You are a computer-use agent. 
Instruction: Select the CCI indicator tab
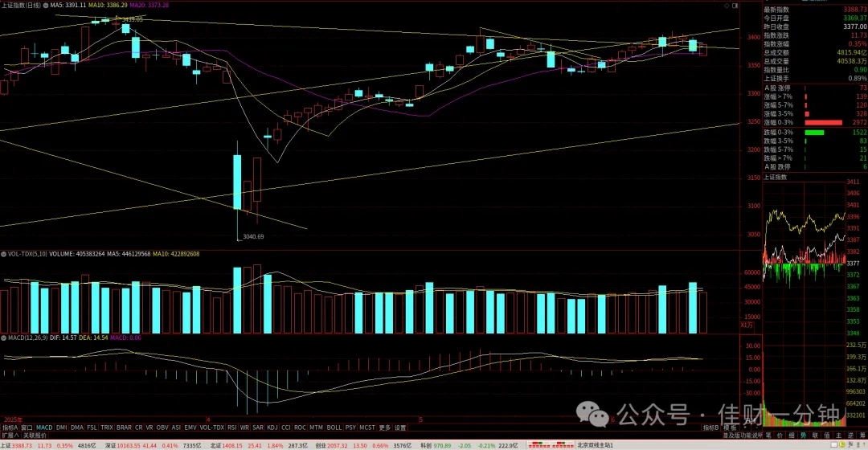click(x=285, y=427)
